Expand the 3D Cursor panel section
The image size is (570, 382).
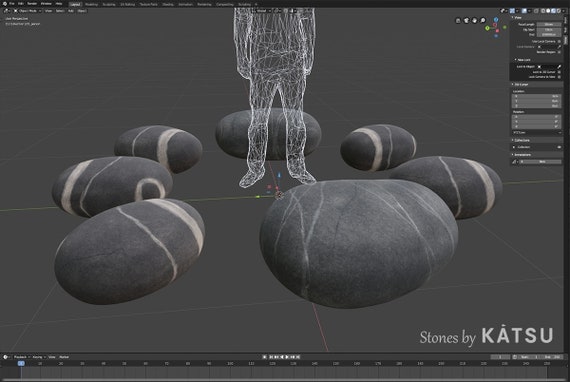click(x=521, y=84)
